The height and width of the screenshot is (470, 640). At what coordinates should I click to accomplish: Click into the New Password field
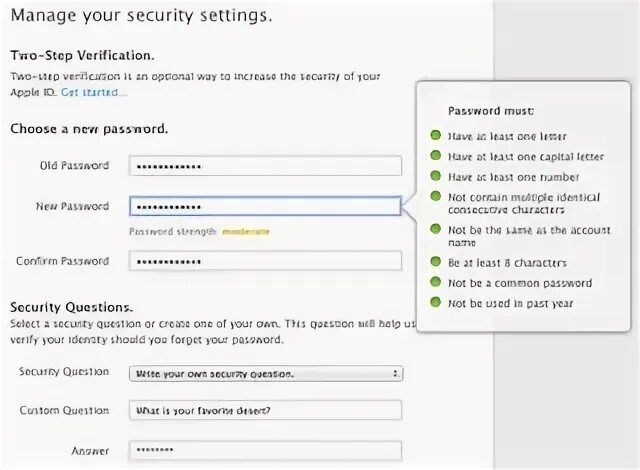pos(265,207)
